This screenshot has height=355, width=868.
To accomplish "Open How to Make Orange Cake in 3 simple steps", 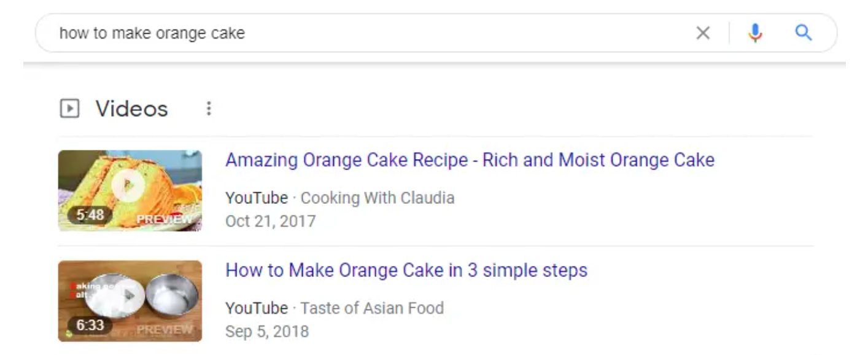I will coord(406,270).
